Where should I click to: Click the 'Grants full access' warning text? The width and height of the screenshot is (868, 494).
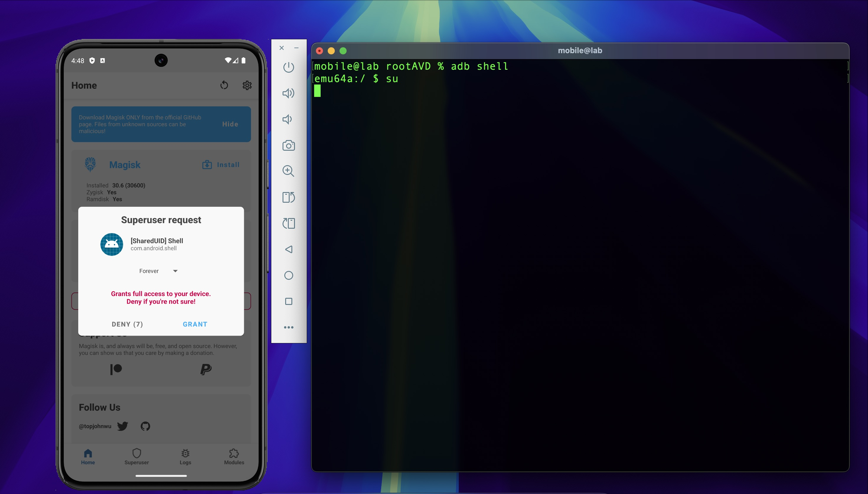pyautogui.click(x=161, y=298)
